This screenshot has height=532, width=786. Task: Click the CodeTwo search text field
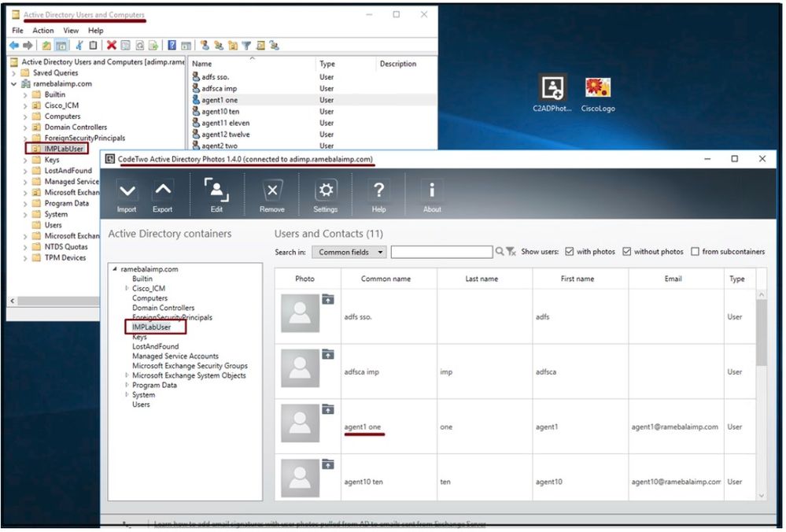point(441,252)
